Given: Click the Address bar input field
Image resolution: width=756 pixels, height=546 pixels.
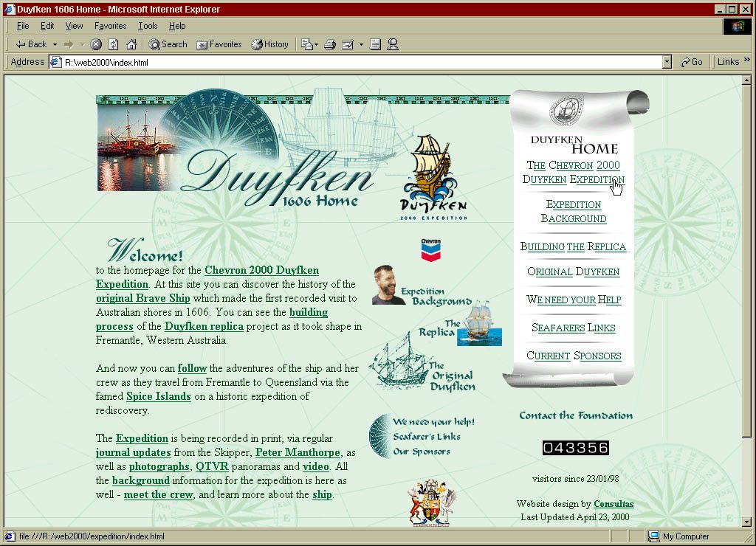Looking at the screenshot, I should 362,62.
